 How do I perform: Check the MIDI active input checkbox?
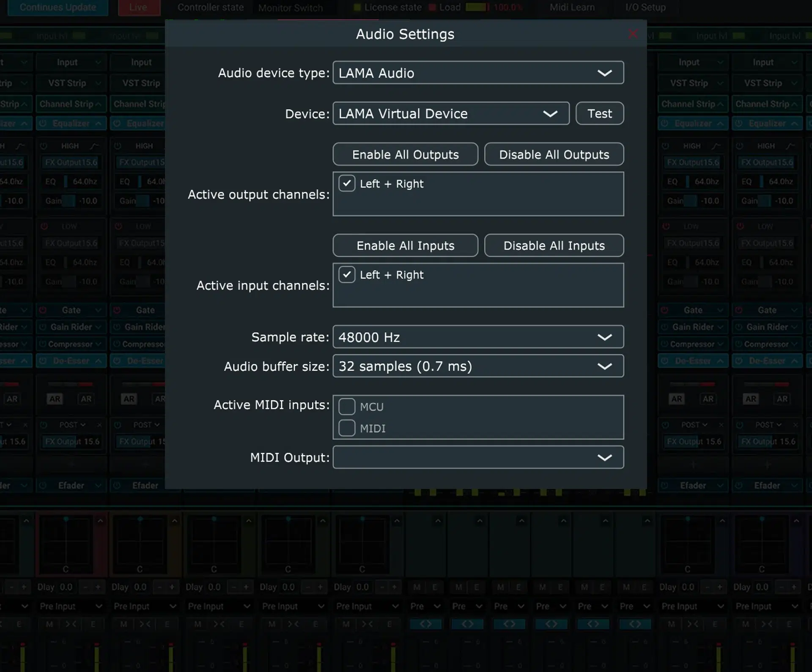pos(347,428)
